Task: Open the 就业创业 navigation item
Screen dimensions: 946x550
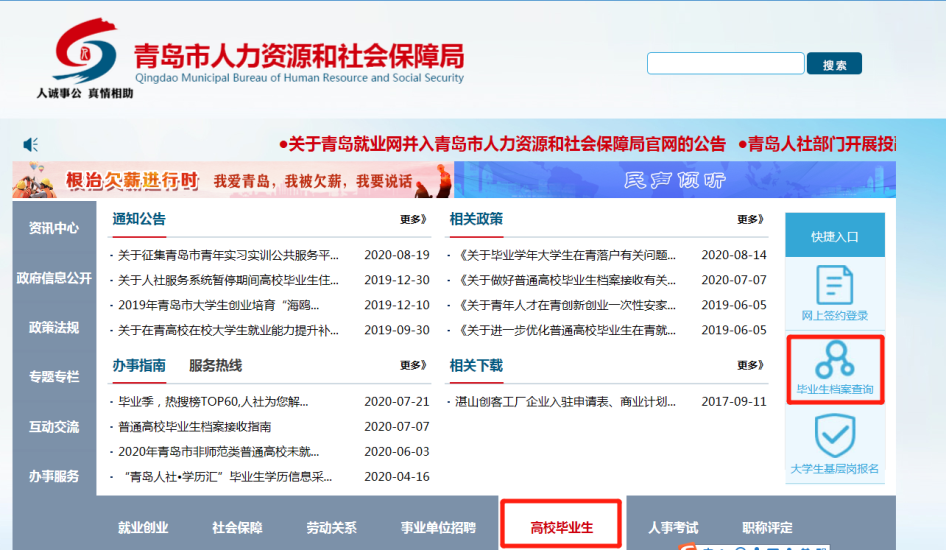Action: coord(143,527)
